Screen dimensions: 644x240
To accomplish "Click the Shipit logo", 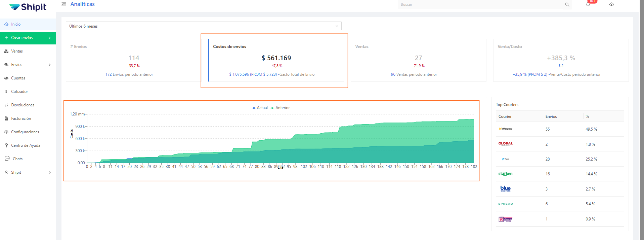I will click(x=28, y=7).
